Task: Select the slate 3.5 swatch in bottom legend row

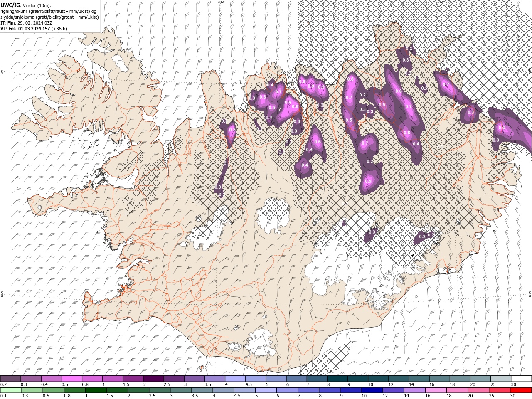Action: click(202, 390)
